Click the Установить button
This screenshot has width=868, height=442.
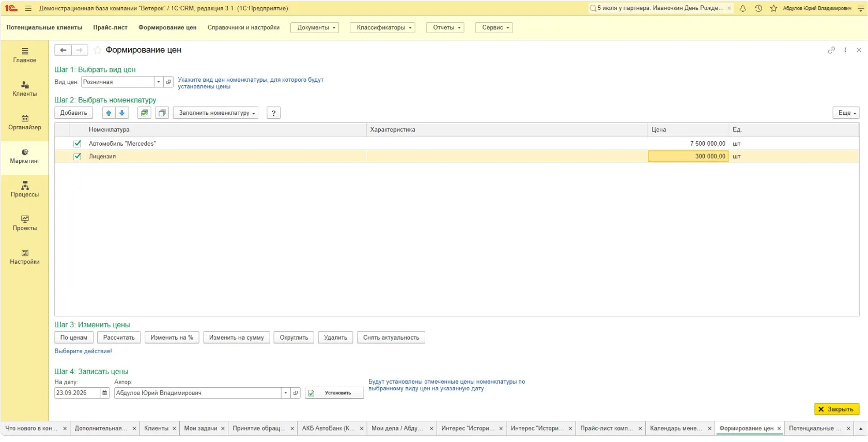[334, 393]
